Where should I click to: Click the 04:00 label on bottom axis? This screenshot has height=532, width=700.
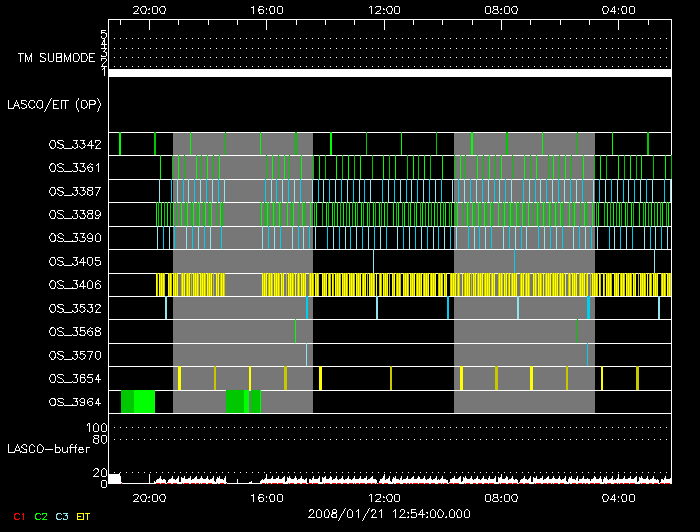(x=619, y=497)
